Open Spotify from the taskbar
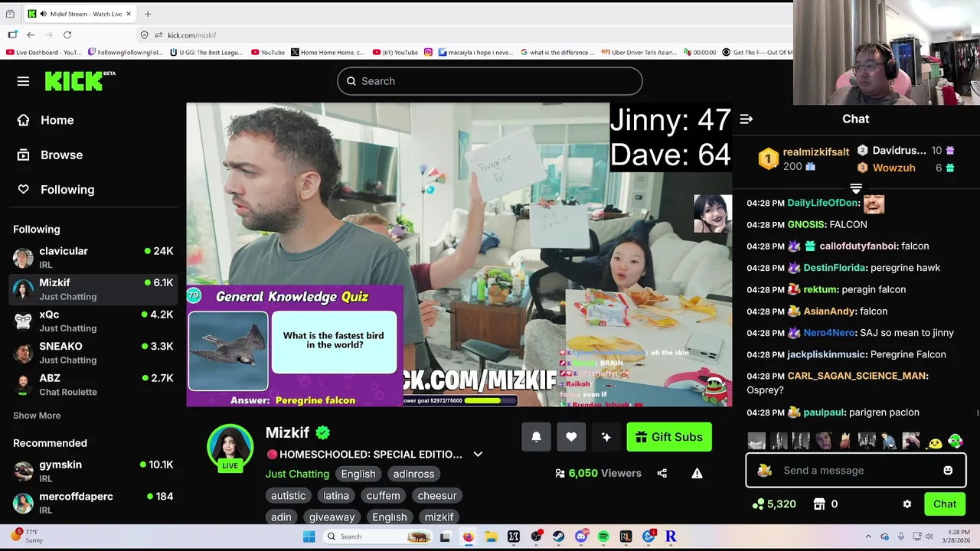The width and height of the screenshot is (980, 551). tap(603, 536)
